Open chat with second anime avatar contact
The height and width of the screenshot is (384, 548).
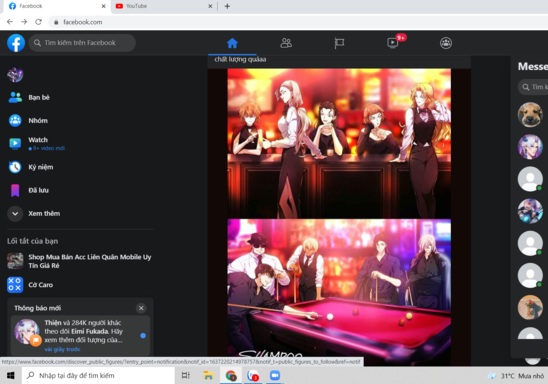coord(530,147)
